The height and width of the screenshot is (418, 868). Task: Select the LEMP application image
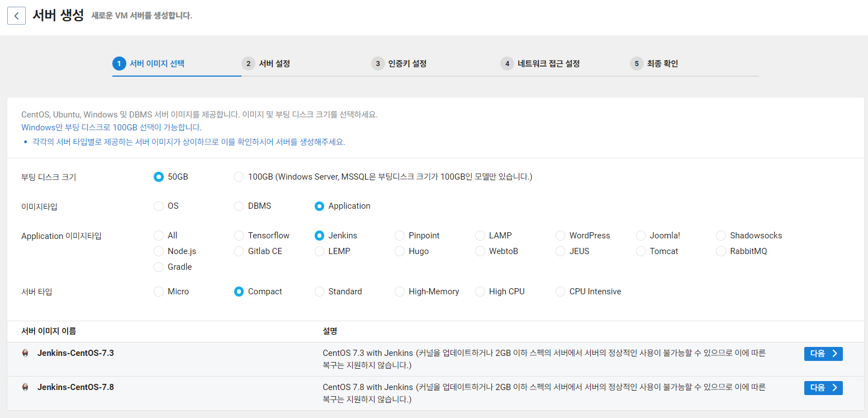pyautogui.click(x=319, y=251)
